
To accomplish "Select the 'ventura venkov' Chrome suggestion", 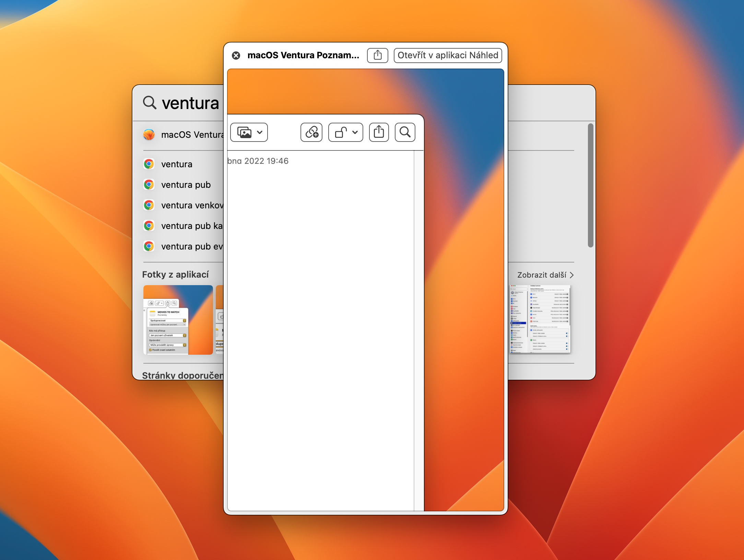I will pyautogui.click(x=191, y=205).
